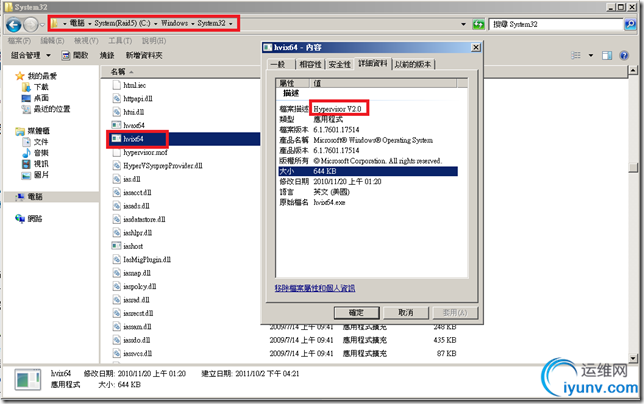This screenshot has height=404, width=644.
Task: Click the 燒錄 toolbar button
Action: [x=107, y=55]
